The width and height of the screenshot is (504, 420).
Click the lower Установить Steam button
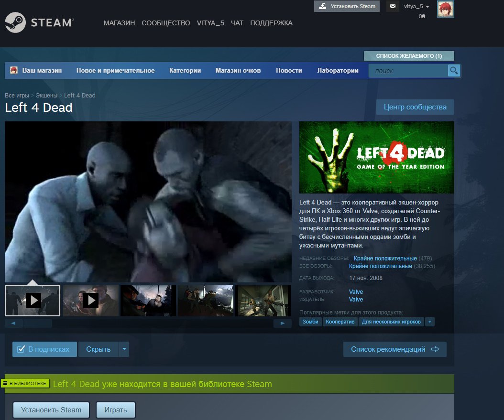tap(51, 409)
